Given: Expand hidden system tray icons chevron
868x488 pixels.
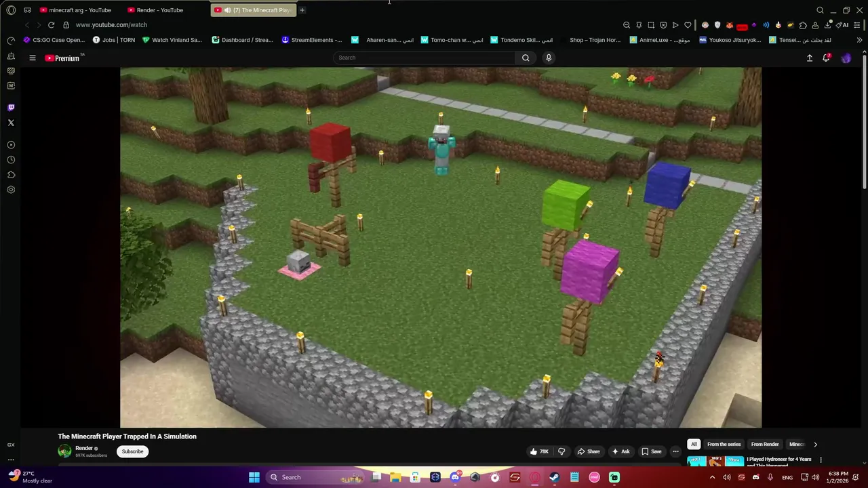Looking at the screenshot, I should (712, 477).
